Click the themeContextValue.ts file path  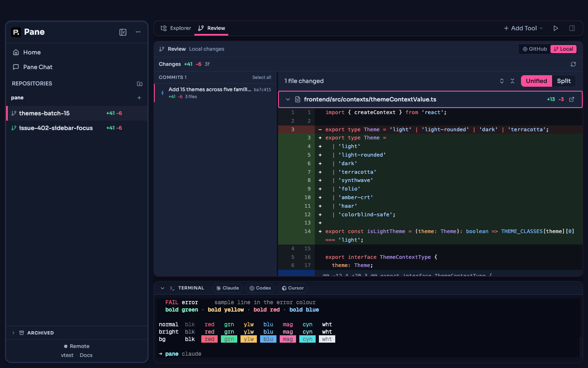click(x=370, y=99)
